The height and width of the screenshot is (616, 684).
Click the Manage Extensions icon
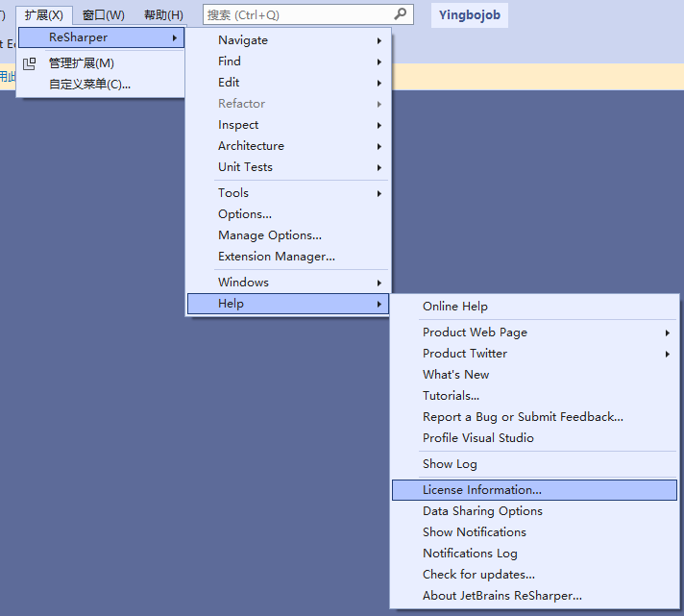coord(29,63)
